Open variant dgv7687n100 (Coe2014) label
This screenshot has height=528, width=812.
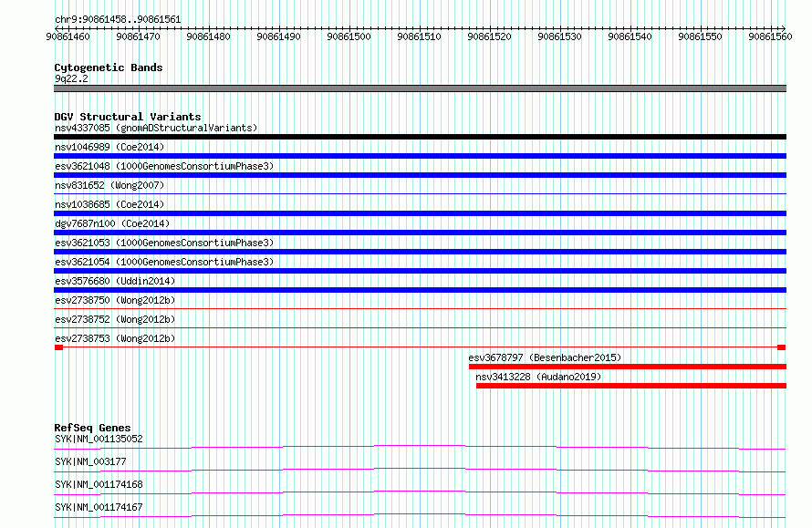[112, 223]
